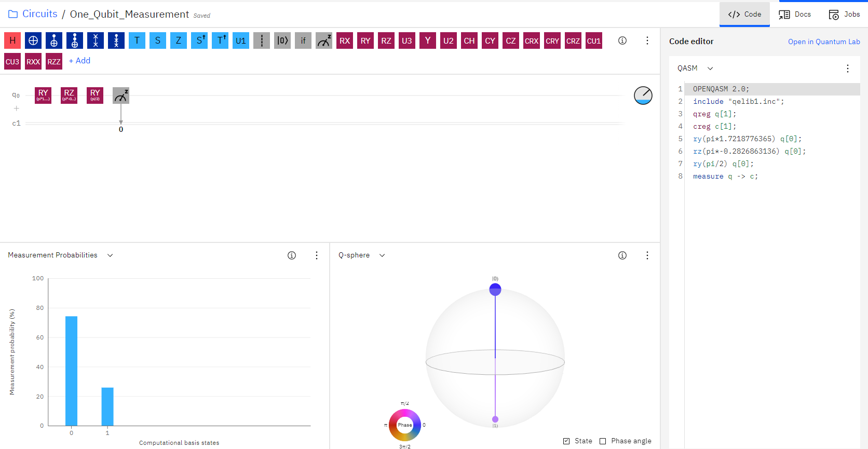Pick the Z gate in the palette

(179, 40)
